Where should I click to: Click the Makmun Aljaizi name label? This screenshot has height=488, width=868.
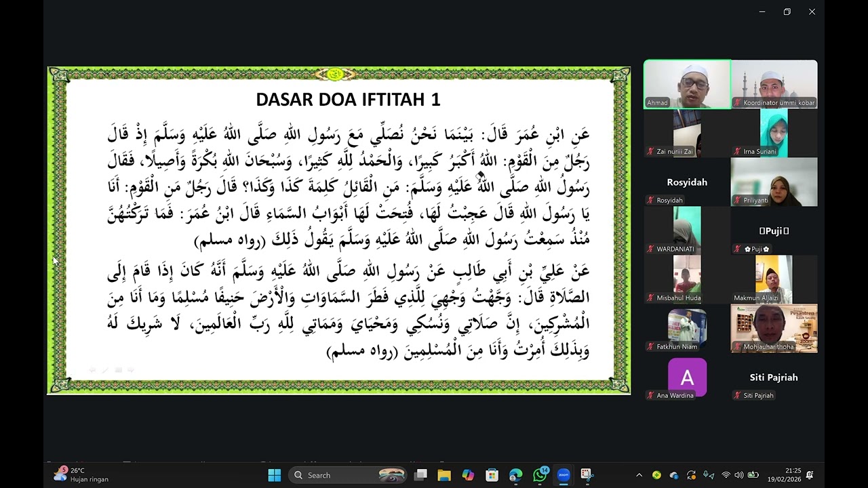click(x=755, y=298)
